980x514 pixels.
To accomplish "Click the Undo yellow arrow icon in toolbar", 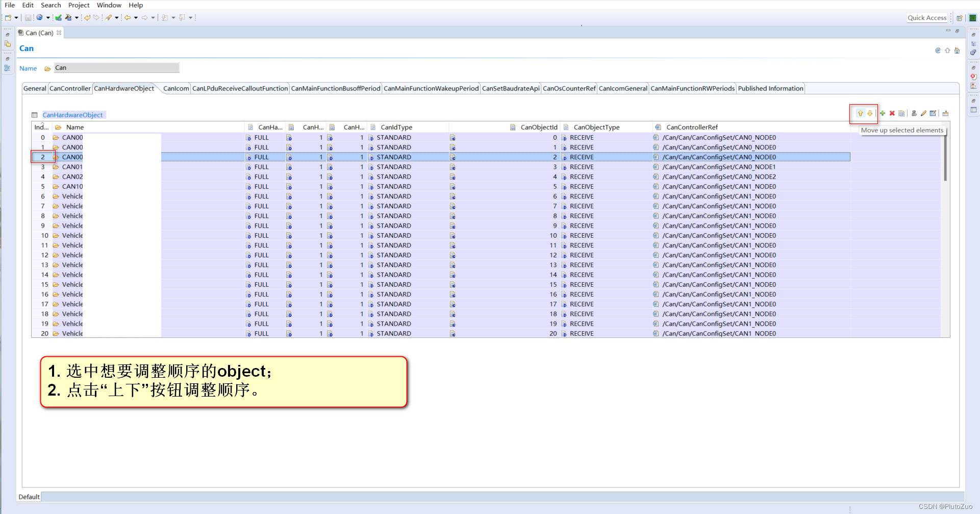I will [x=87, y=17].
